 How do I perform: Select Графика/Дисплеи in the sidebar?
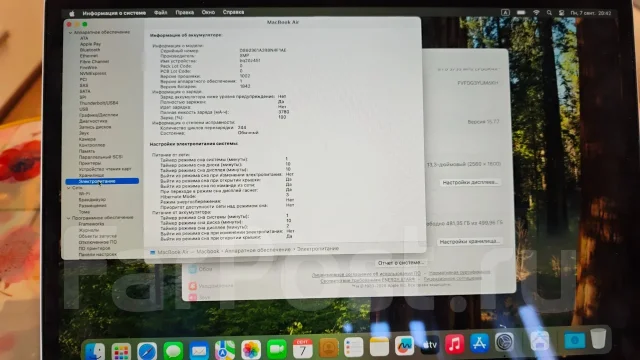[x=98, y=115]
